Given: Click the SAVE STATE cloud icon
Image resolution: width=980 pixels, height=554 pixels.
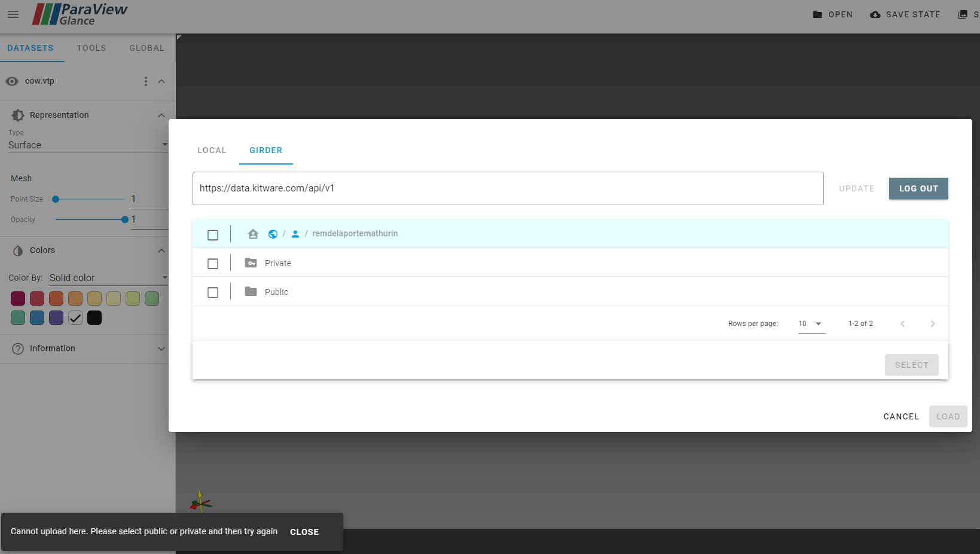Looking at the screenshot, I should 875,14.
